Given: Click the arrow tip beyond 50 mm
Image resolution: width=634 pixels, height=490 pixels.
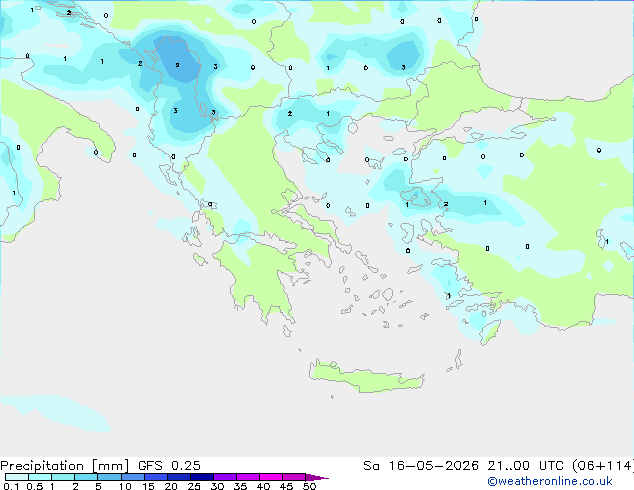Looking at the screenshot, I should click(x=317, y=477).
